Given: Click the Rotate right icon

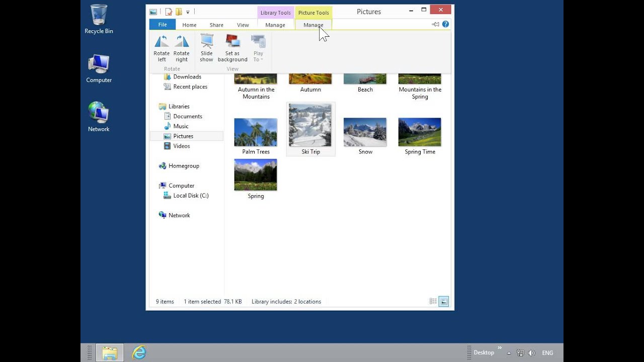Looking at the screenshot, I should point(181,42).
